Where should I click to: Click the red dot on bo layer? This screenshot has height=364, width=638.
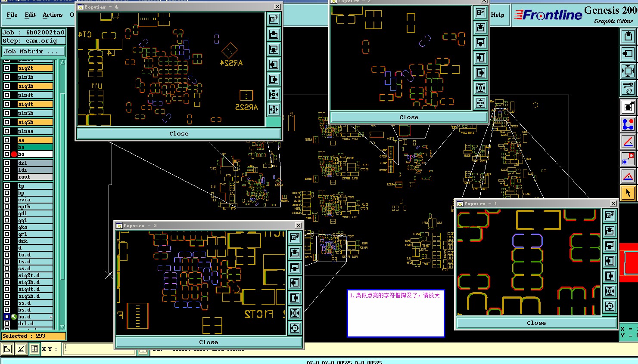tap(14, 154)
